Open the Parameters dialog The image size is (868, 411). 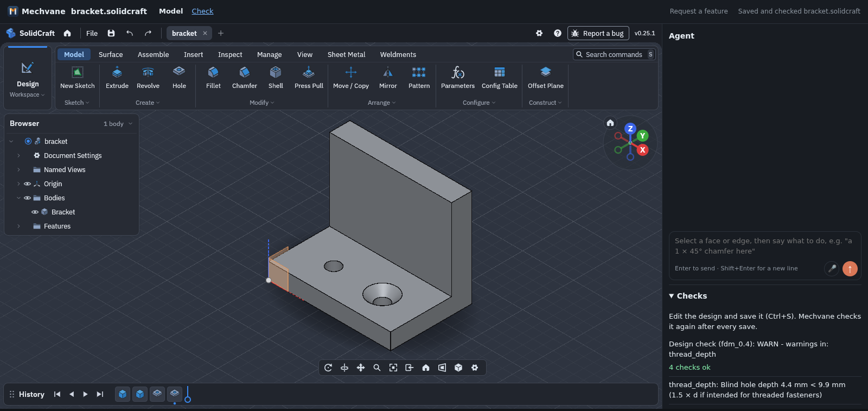coord(458,78)
